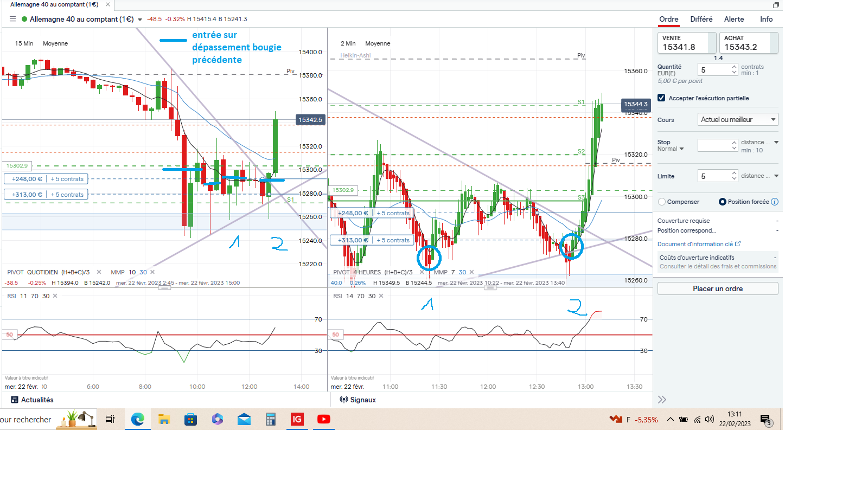This screenshot has width=868, height=488.
Task: Open the Stop distance unit dropdown
Action: pos(776,143)
